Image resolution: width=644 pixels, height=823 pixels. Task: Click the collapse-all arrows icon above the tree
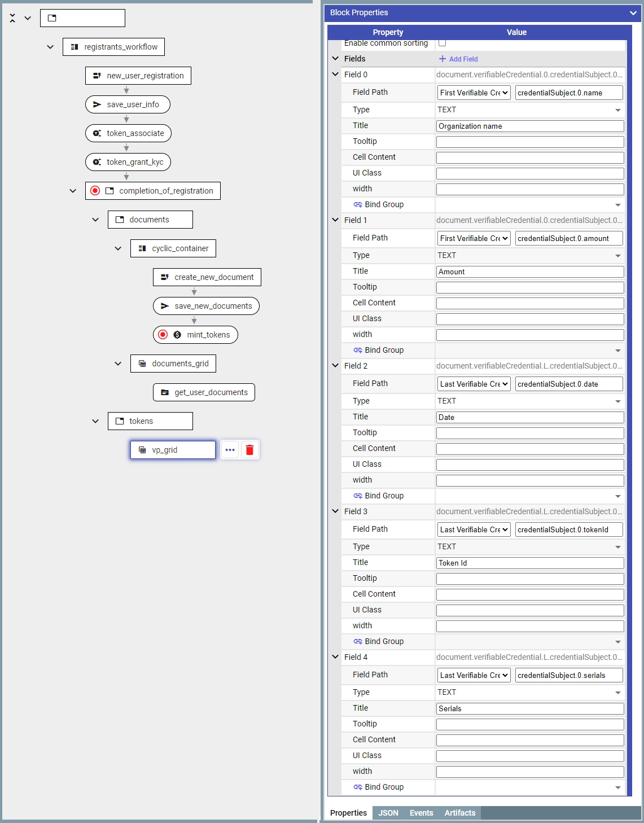point(12,18)
